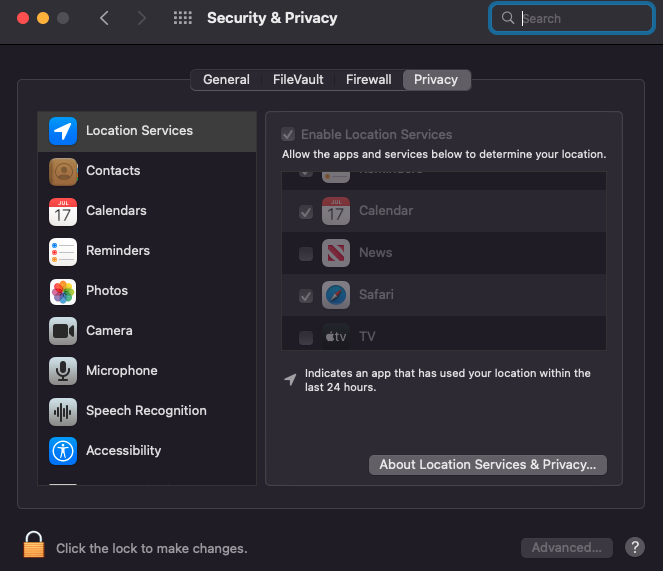Viewport: 663px width, 571px height.
Task: Click 'Click the lock to make changes.' text
Action: point(152,549)
